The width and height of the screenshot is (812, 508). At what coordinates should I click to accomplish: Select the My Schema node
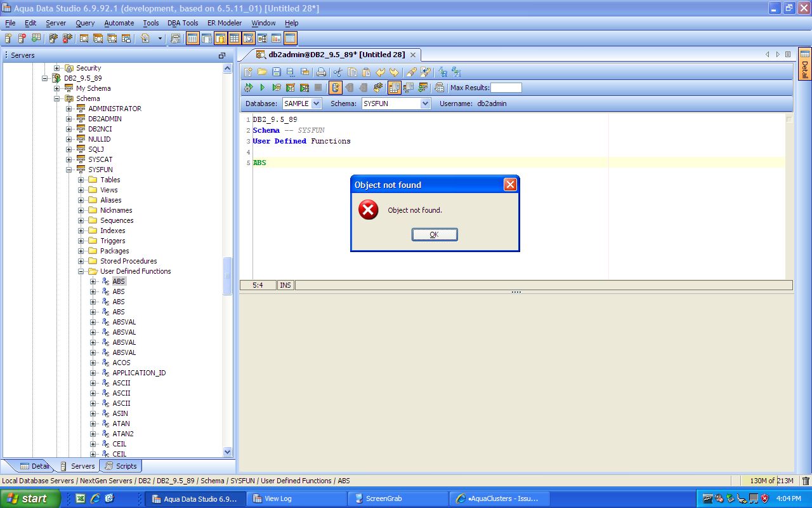pos(93,88)
